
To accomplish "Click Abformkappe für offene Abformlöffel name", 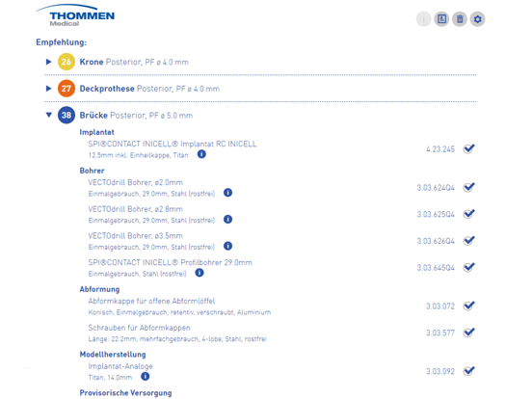I will [x=151, y=301].
